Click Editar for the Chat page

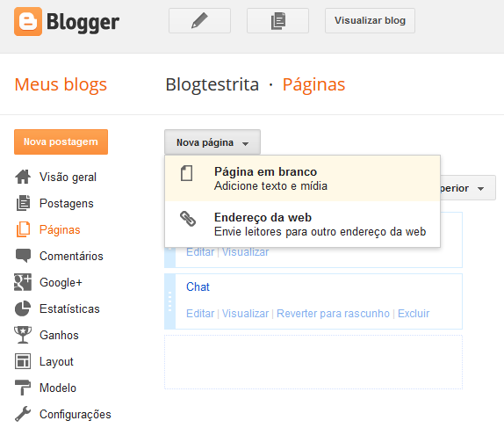[x=200, y=314]
